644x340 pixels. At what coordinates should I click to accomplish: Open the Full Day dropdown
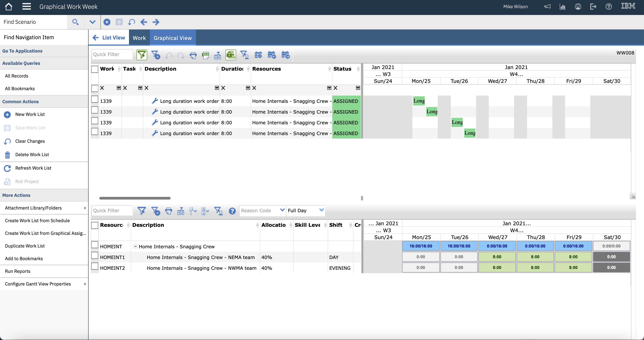coord(321,210)
